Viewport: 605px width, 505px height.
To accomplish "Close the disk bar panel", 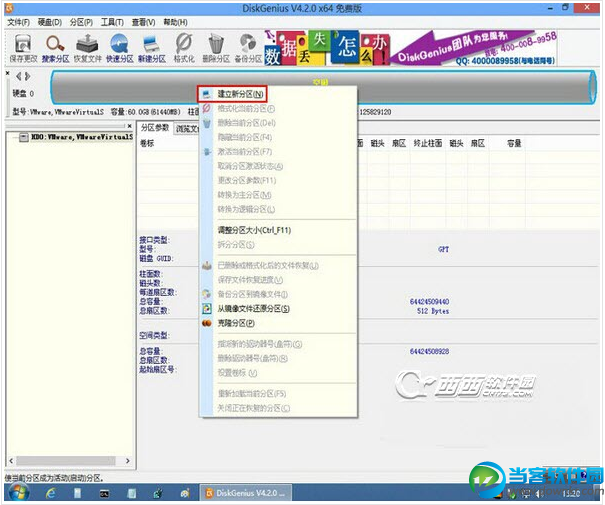I will click(x=8, y=73).
